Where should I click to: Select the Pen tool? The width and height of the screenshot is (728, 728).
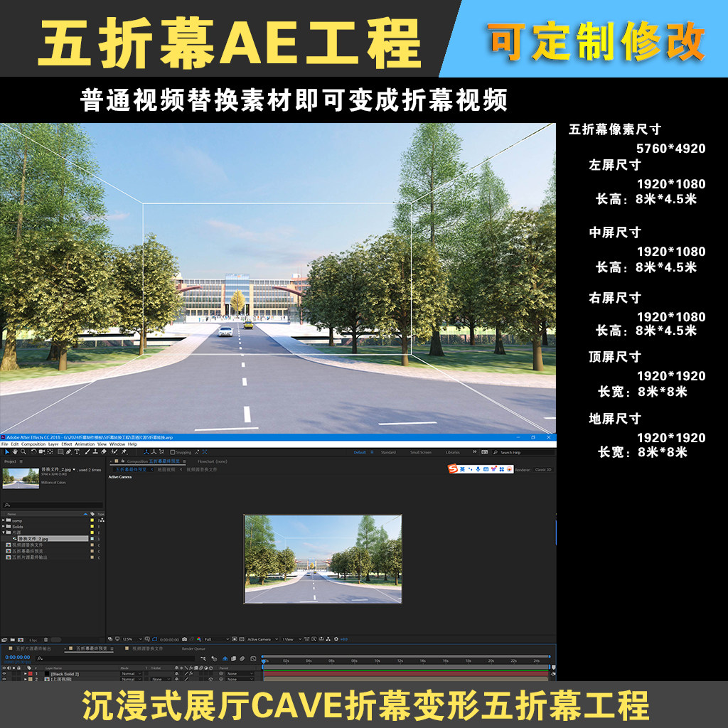[68, 451]
